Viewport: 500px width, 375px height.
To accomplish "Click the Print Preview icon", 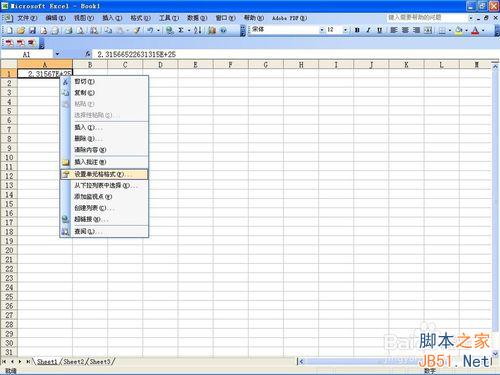I will [81, 31].
